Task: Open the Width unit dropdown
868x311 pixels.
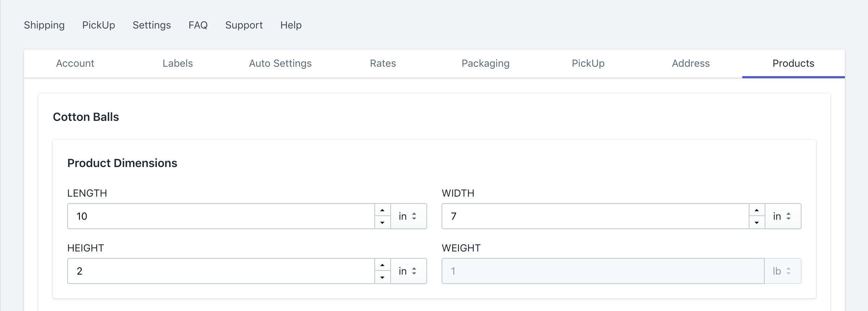Action: tap(783, 216)
